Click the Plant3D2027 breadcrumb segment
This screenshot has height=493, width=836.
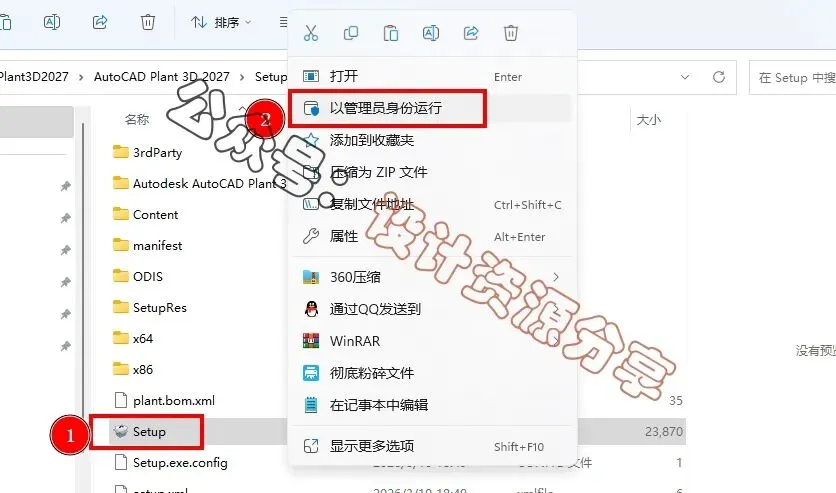34,77
